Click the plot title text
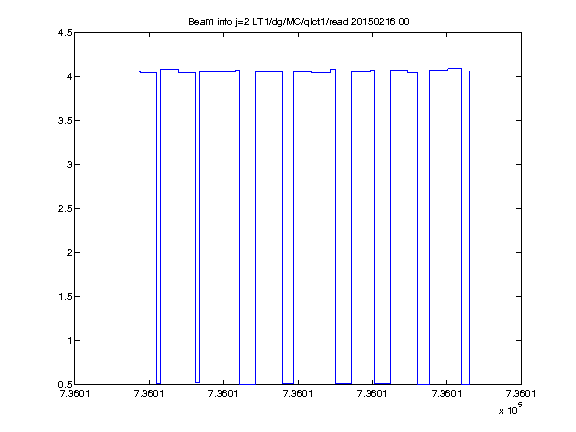Image resolution: width=576 pixels, height=432 pixels. point(299,22)
